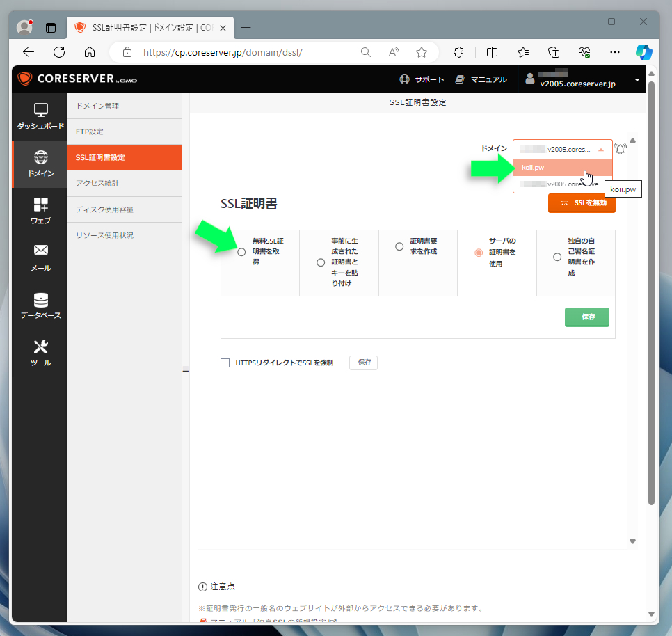672x636 pixels.
Task: Reload the page with refresh icon
Action: pyautogui.click(x=59, y=52)
